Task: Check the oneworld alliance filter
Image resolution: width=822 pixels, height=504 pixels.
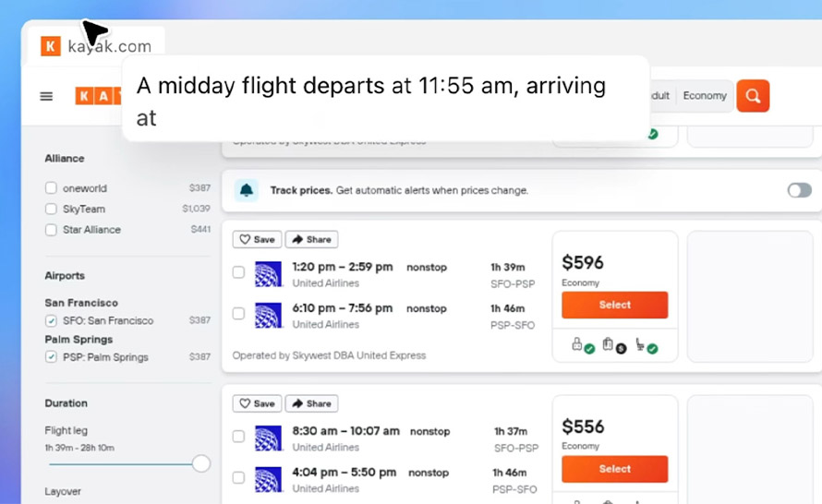Action: pos(51,188)
